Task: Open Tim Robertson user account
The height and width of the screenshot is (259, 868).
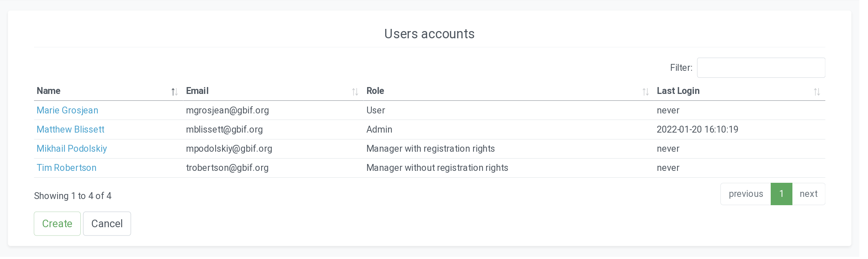Action: coord(67,168)
